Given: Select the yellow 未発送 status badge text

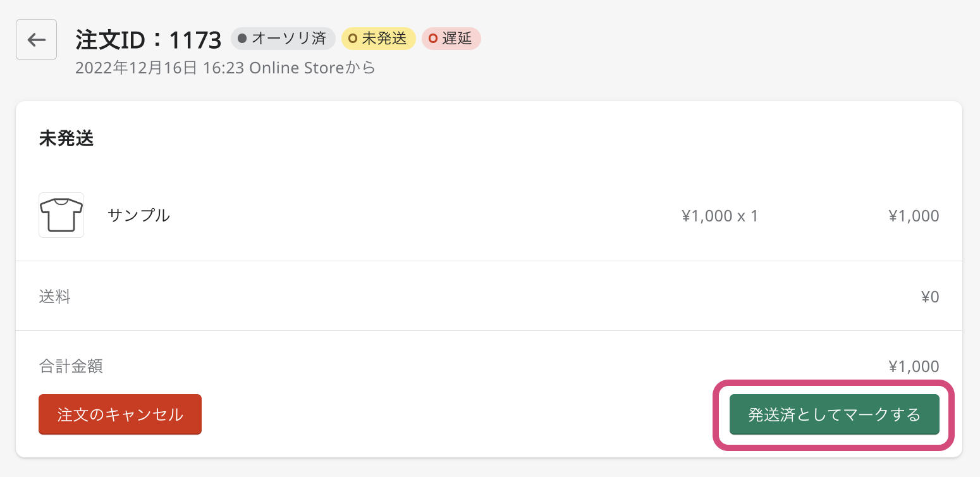Looking at the screenshot, I should [x=384, y=39].
